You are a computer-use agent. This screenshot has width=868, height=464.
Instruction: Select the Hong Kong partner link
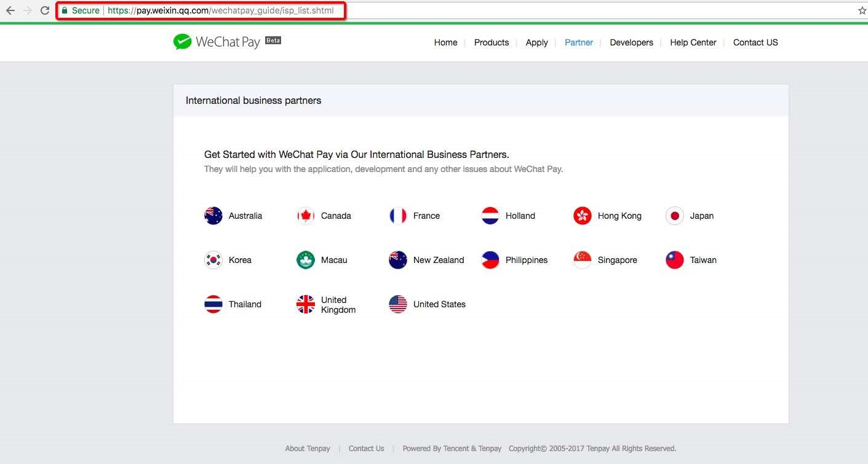619,216
